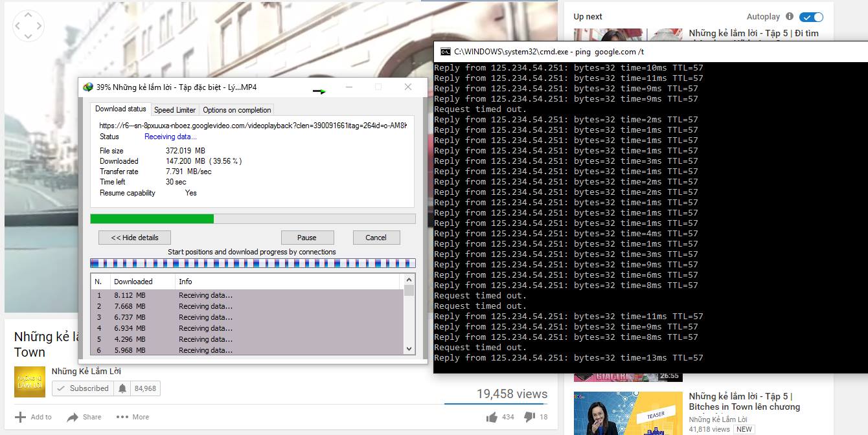Open the Options on completion tab

point(237,110)
